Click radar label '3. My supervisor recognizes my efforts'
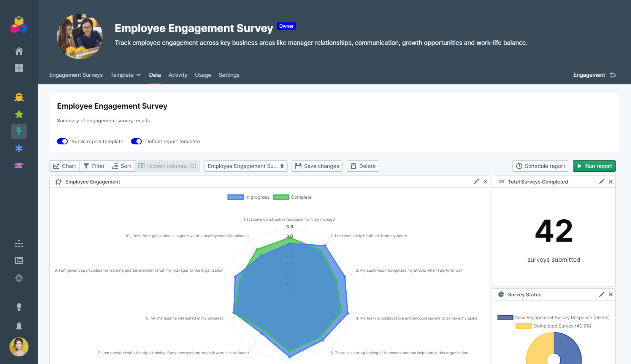 pos(409,271)
